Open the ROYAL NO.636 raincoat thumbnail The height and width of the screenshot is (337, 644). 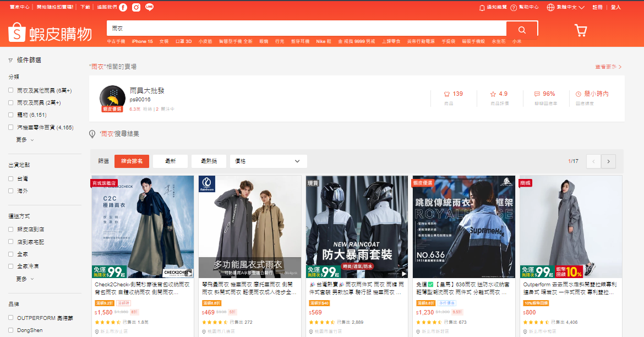click(x=463, y=227)
